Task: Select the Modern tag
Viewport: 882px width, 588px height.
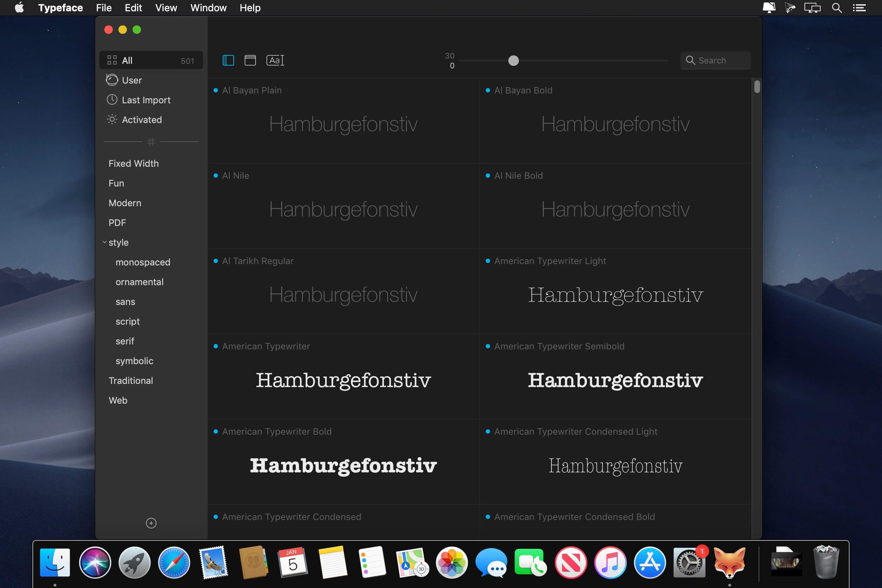Action: tap(125, 203)
